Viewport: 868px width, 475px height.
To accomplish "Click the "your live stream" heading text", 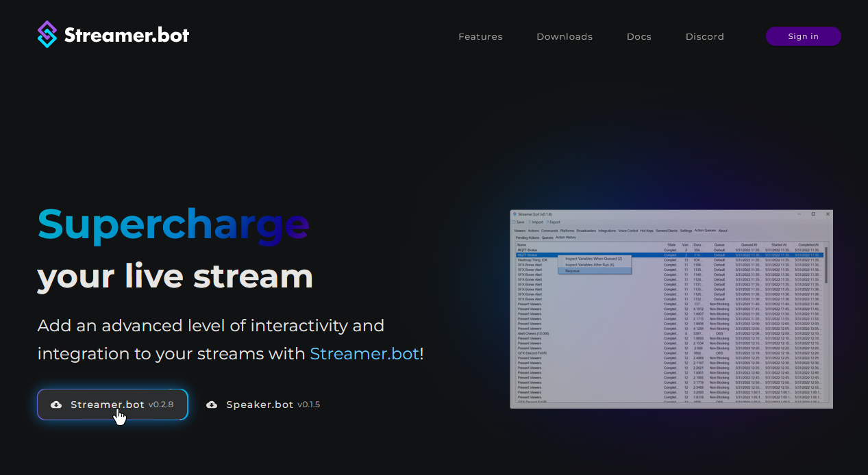I will pos(175,276).
